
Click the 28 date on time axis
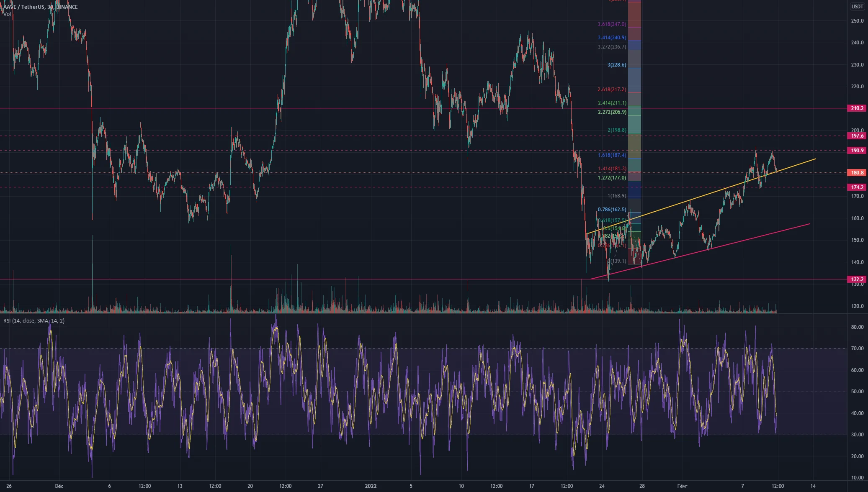[x=642, y=486]
